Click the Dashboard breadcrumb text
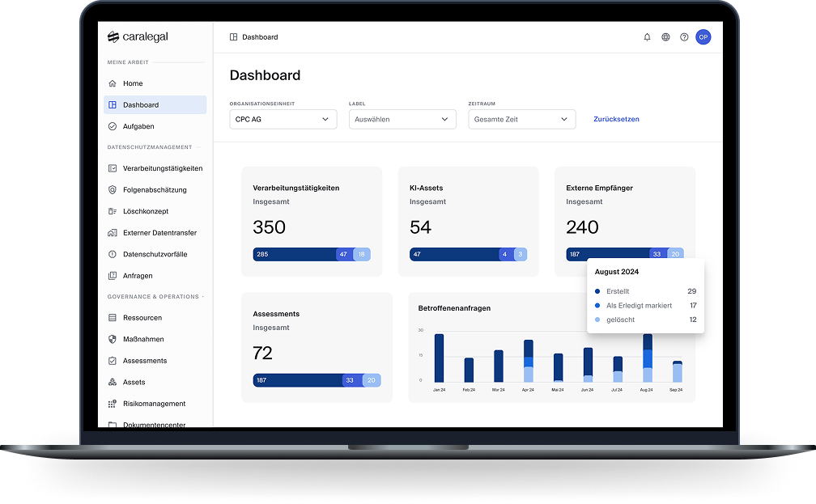This screenshot has width=816, height=504. coord(260,37)
